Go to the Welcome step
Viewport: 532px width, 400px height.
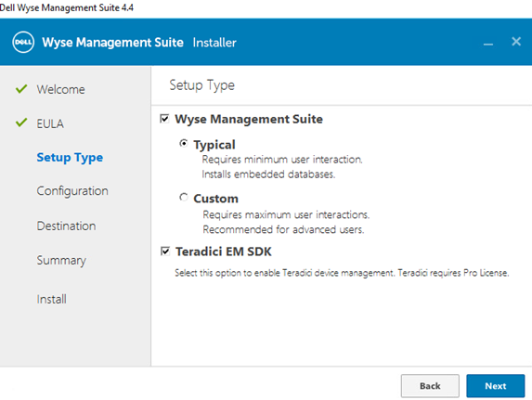pyautogui.click(x=60, y=89)
